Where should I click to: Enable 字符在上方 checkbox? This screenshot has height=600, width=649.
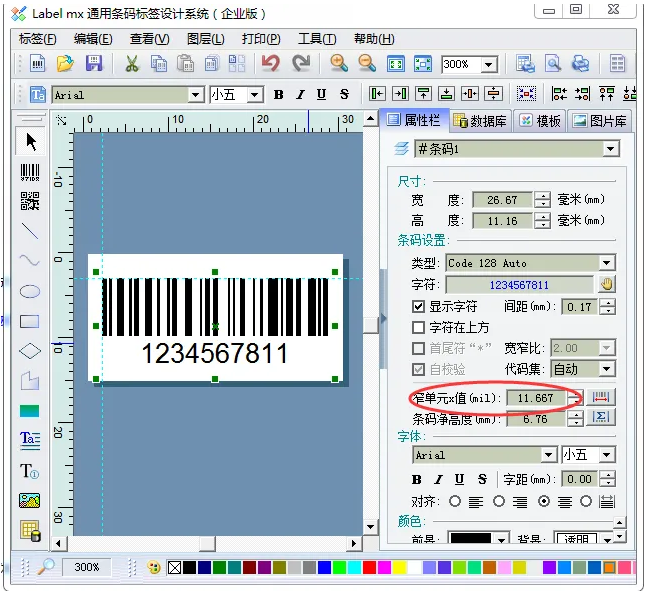click(418, 327)
